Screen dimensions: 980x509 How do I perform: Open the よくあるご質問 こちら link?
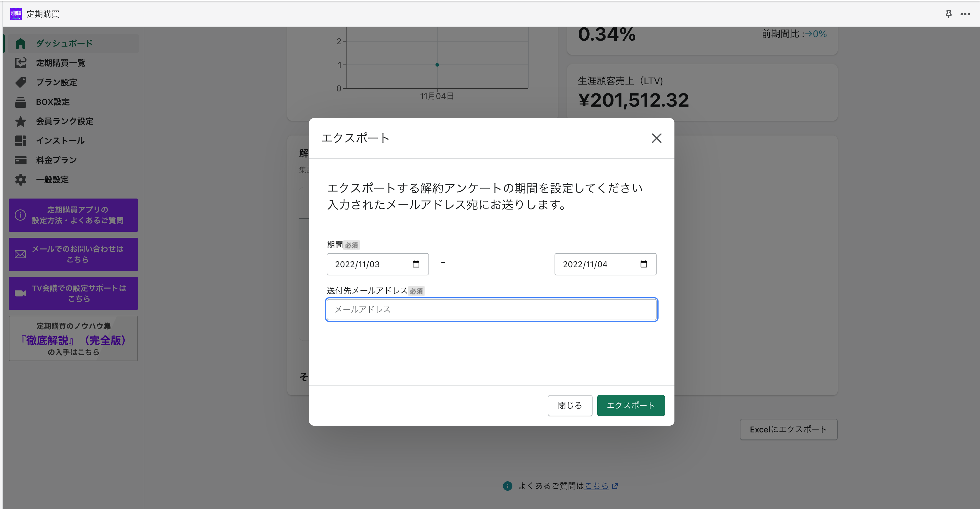596,486
